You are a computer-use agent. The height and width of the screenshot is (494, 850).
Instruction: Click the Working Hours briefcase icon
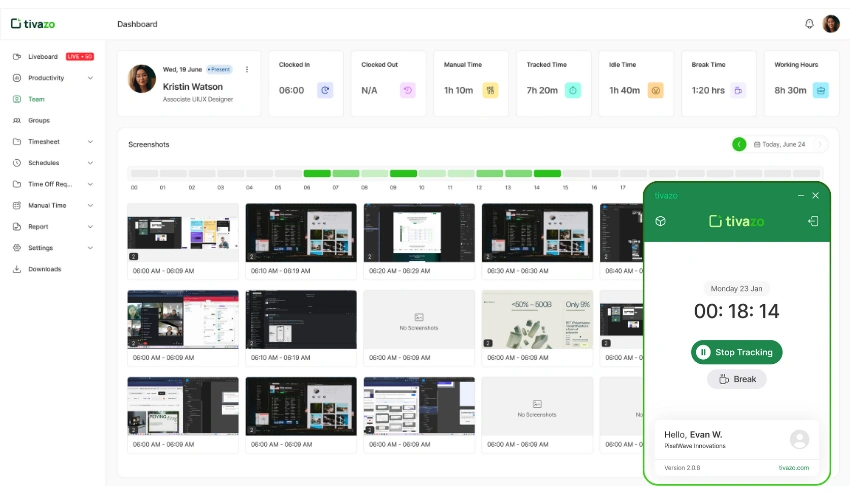point(821,90)
